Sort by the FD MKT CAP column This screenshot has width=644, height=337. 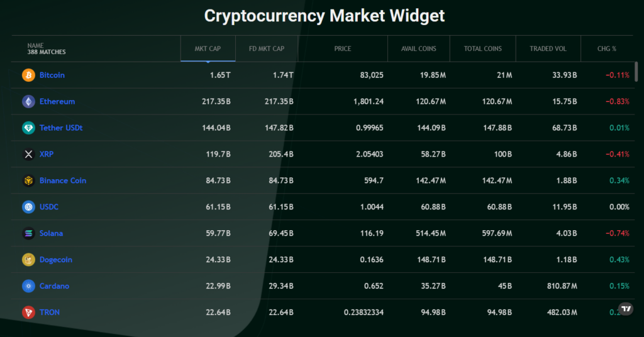coord(267,49)
